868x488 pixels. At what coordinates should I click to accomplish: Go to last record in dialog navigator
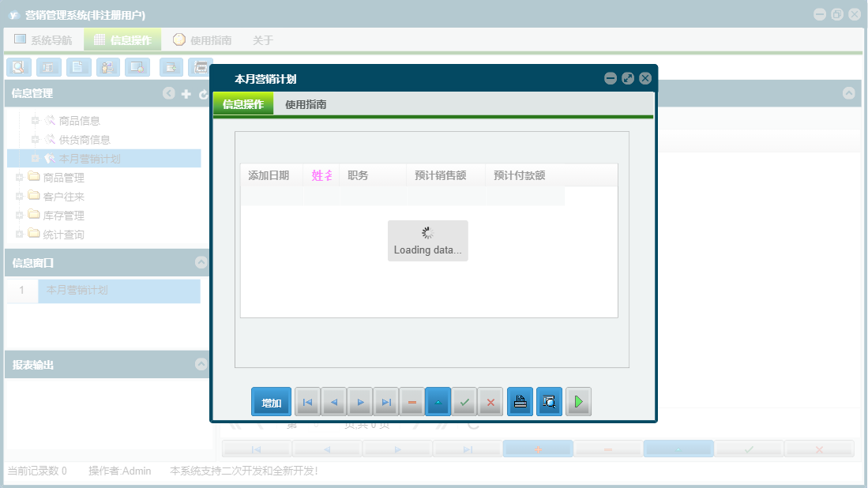point(386,402)
